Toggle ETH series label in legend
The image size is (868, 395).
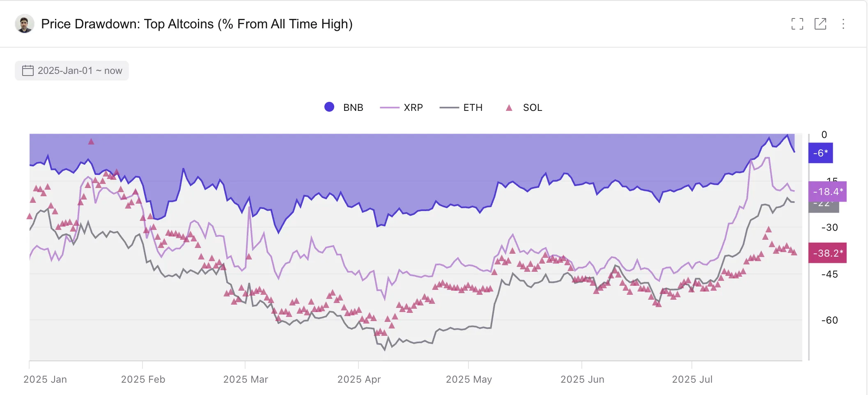click(x=473, y=108)
